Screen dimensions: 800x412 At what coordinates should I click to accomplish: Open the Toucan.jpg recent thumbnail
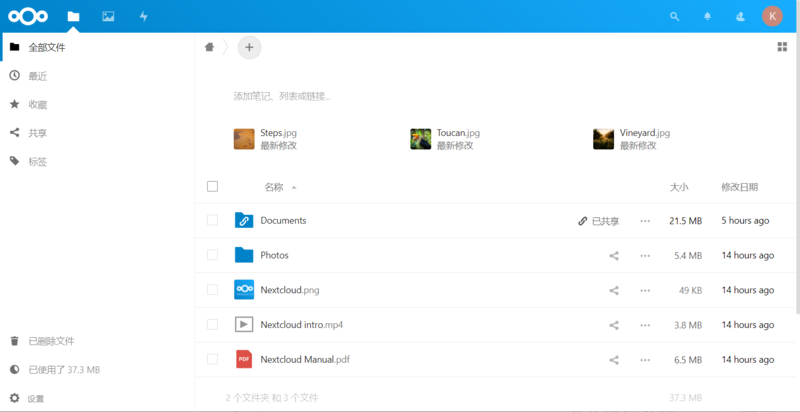pos(420,139)
